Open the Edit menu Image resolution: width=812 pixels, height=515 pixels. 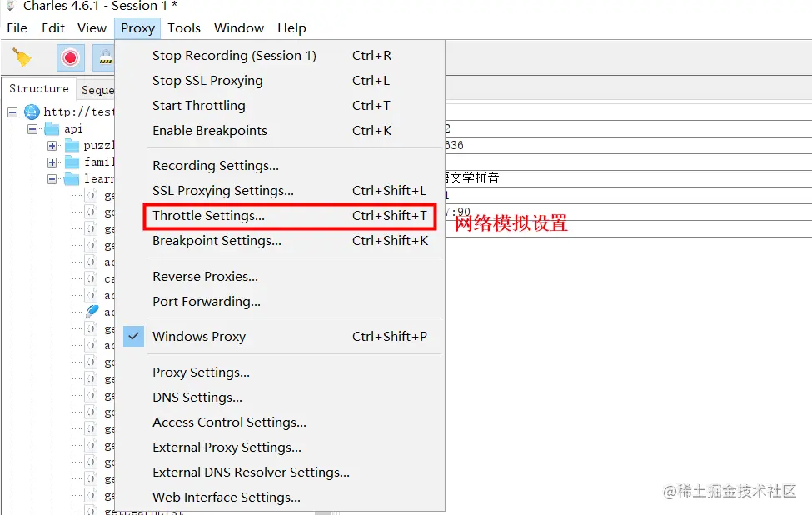click(53, 28)
